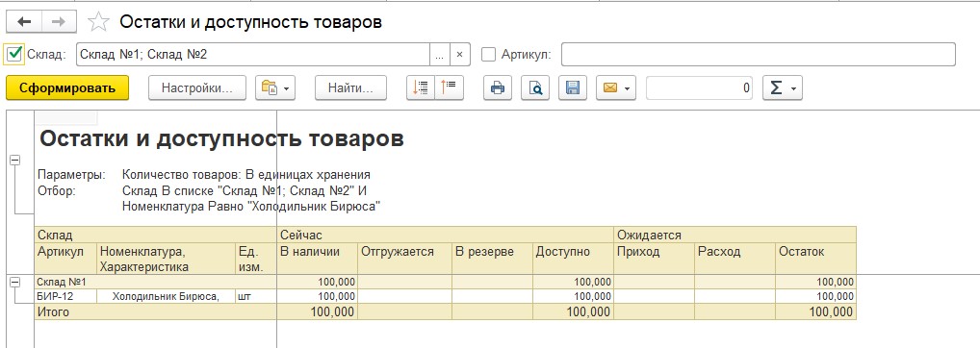This screenshot has width=980, height=348.
Task: Enable the Артикул filter checkbox
Action: pos(489,54)
